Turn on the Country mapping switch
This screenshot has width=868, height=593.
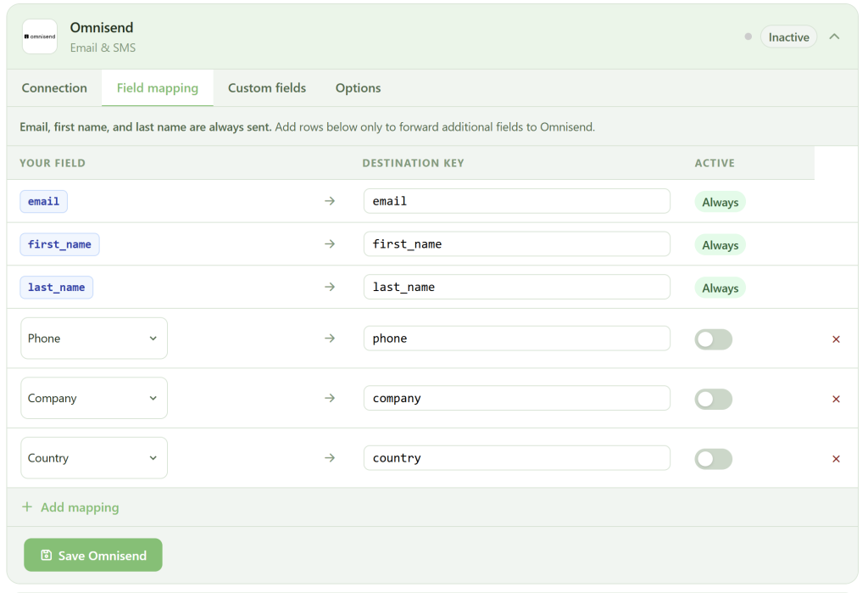pyautogui.click(x=714, y=459)
